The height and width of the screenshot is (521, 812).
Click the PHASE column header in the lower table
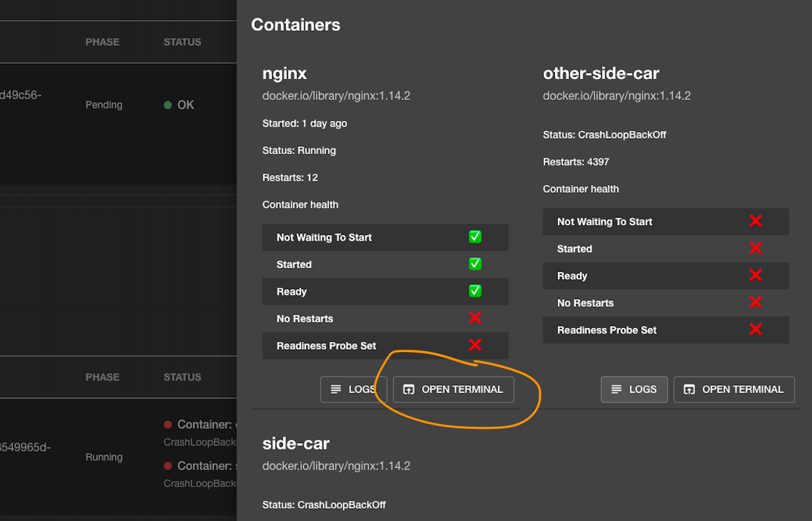coord(102,377)
